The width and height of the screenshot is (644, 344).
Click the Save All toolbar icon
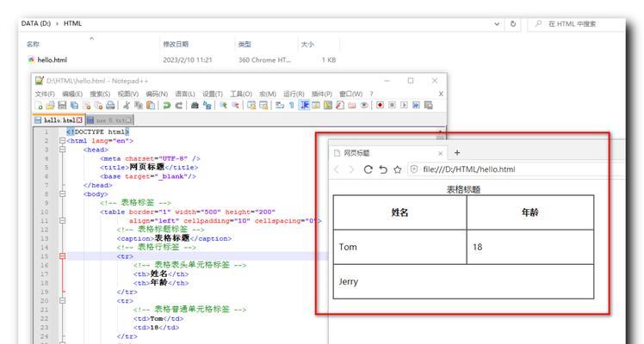click(74, 106)
